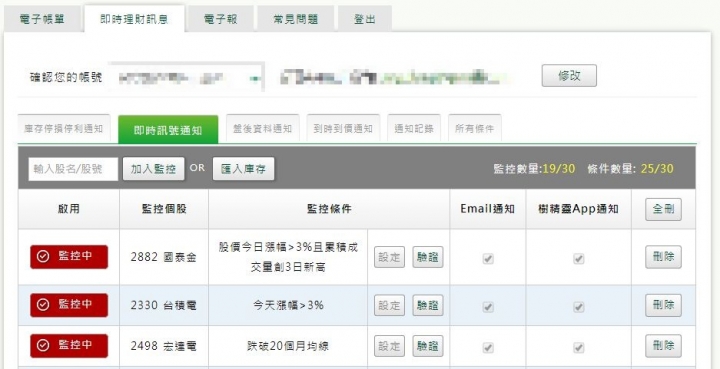Focus the 輸入股名/股號 input field
The image size is (720, 369).
tap(73, 169)
